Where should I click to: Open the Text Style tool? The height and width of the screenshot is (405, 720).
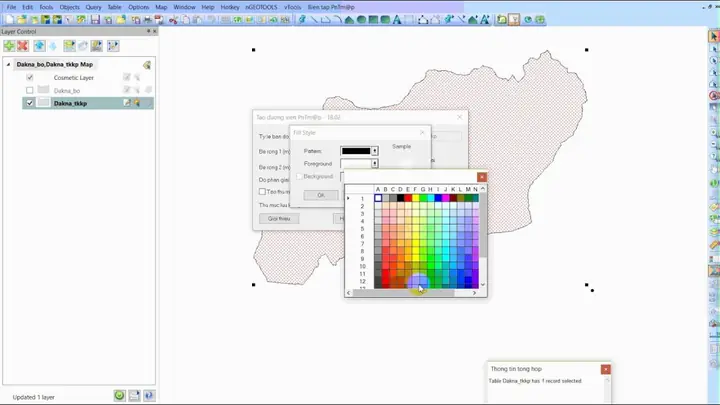tap(485, 20)
